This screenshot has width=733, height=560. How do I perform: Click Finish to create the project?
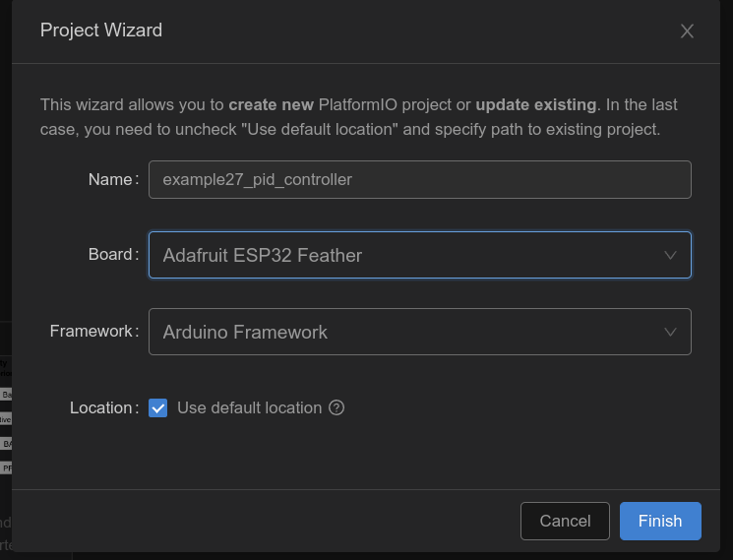click(x=659, y=522)
